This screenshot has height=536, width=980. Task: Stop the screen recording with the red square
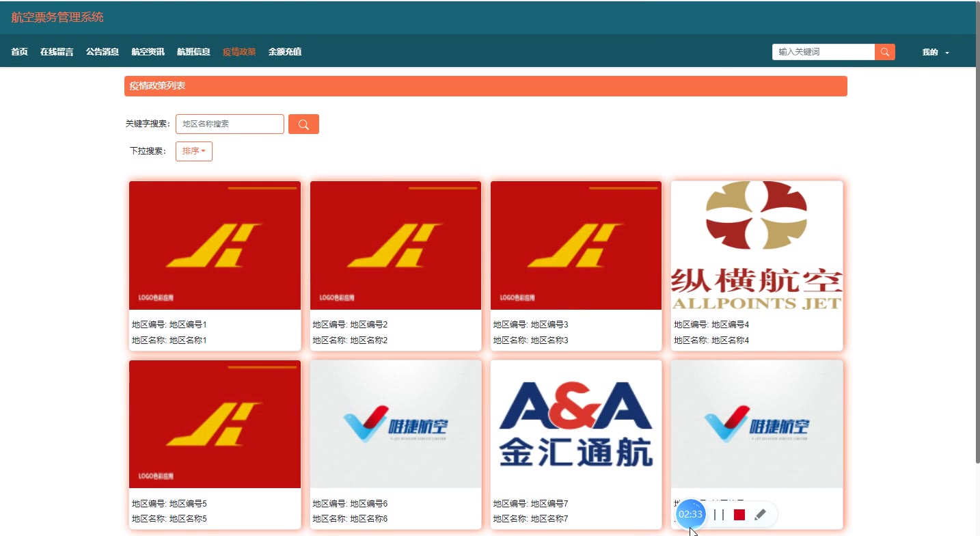[x=739, y=515]
